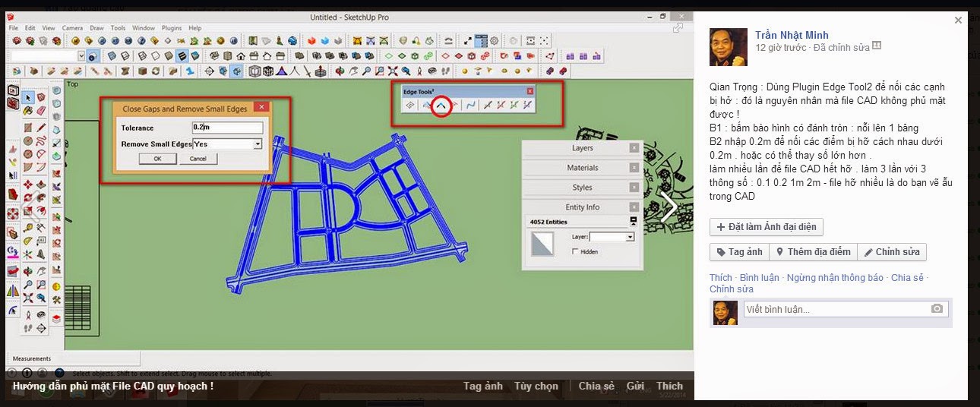The height and width of the screenshot is (407, 980).
Task: Click the blue cube Solid Tools icon
Action: click(x=324, y=40)
